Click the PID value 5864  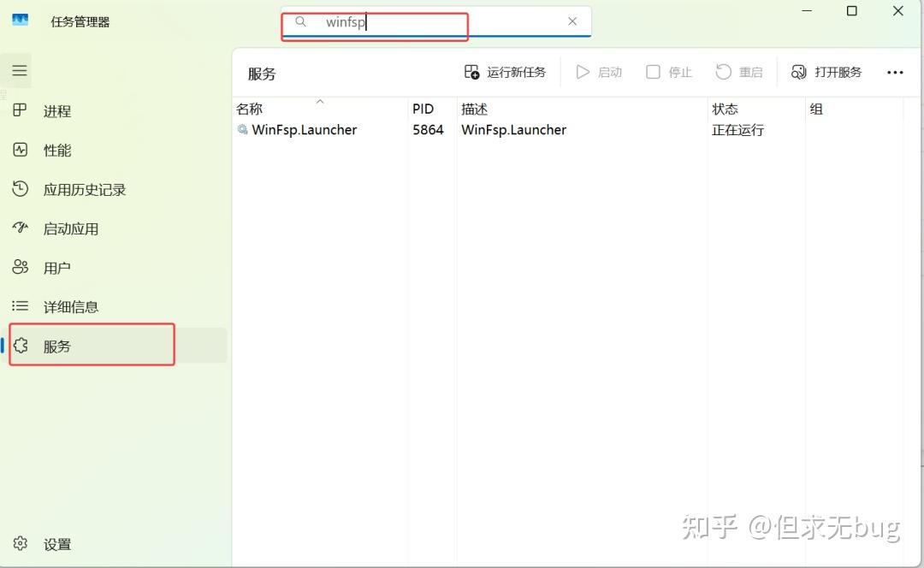click(x=428, y=130)
